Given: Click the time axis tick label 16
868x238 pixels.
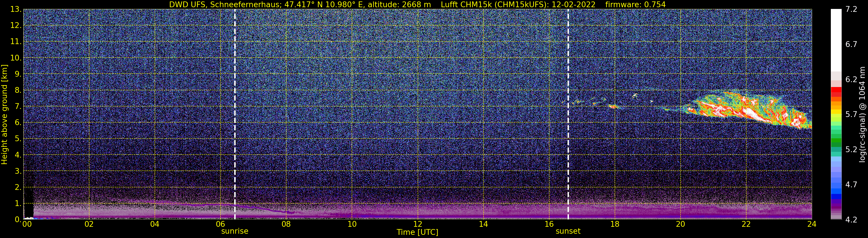Looking at the screenshot, I should [549, 224].
